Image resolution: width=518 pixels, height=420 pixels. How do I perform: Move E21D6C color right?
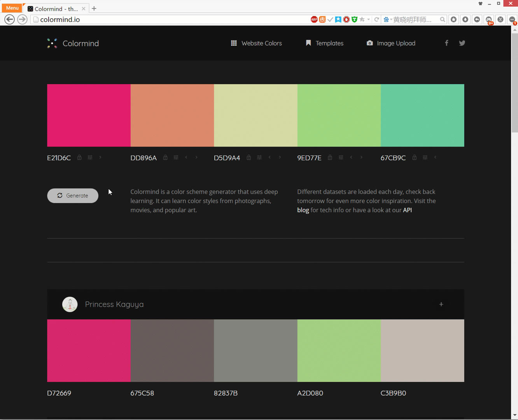100,157
